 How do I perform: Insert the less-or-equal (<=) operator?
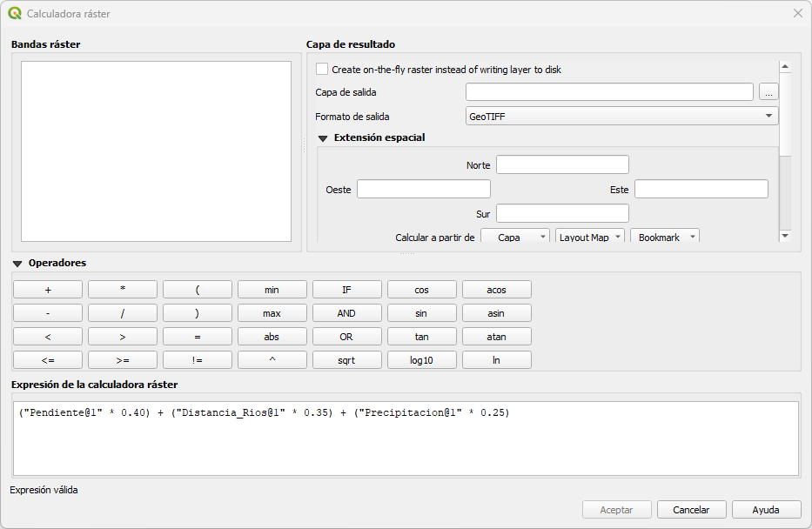(x=48, y=359)
